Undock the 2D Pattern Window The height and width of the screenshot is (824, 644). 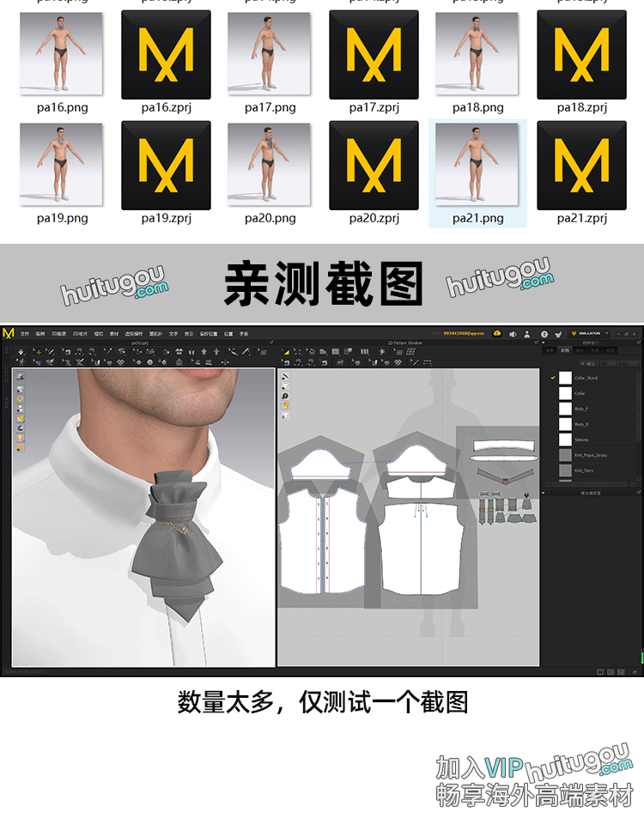[536, 342]
